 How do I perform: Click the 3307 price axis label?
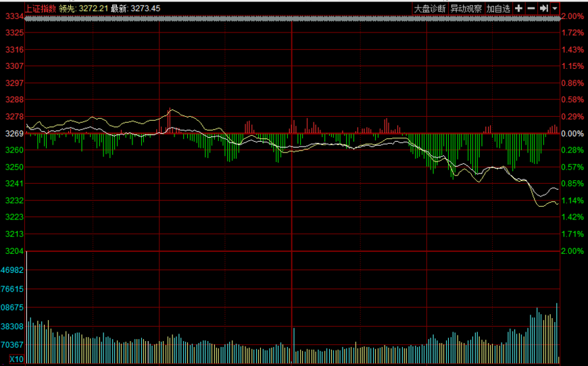click(15, 66)
